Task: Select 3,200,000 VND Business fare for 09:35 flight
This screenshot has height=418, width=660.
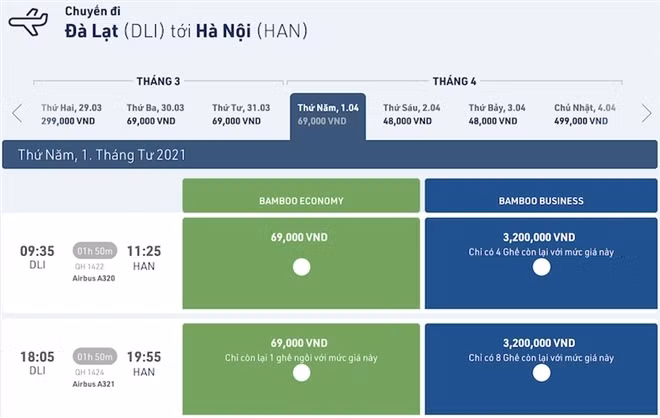Action: (x=541, y=267)
